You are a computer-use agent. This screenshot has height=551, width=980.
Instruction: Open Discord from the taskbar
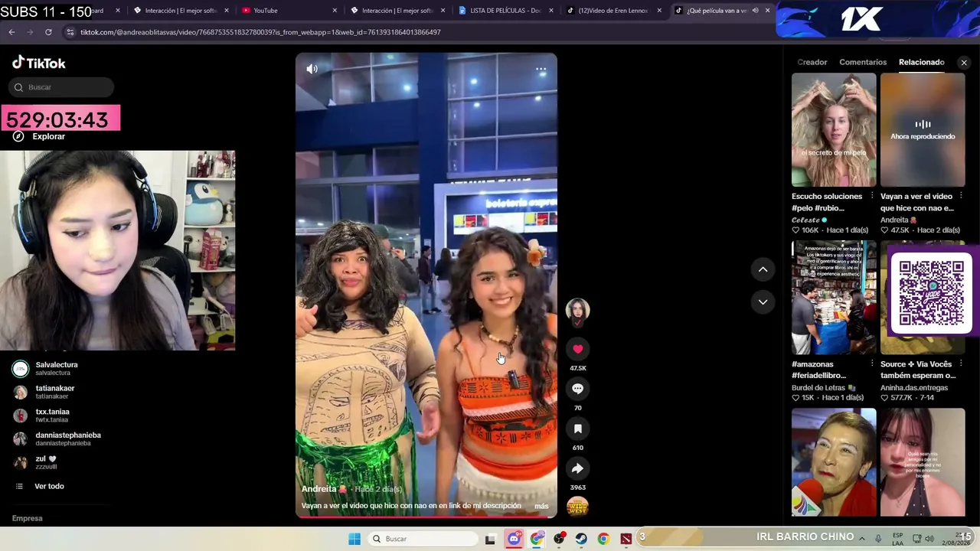(514, 539)
